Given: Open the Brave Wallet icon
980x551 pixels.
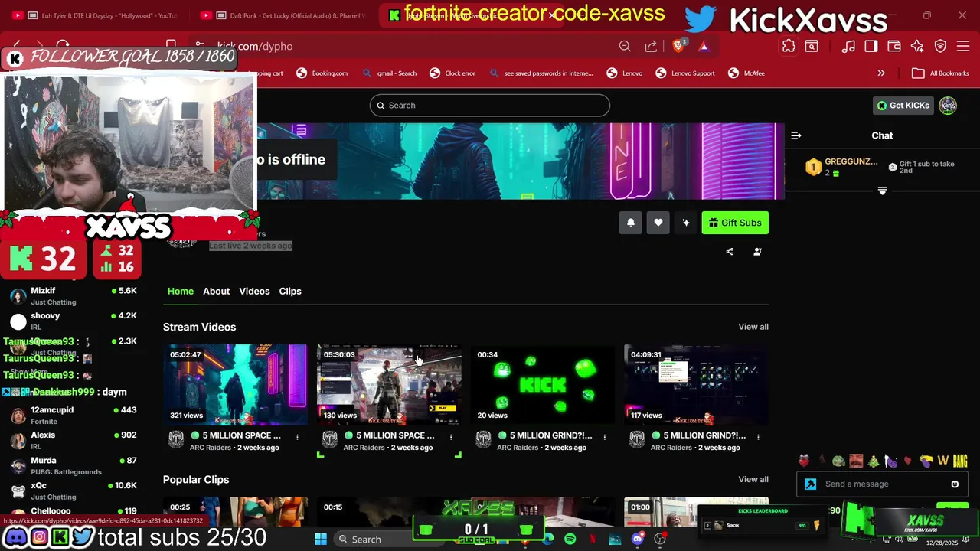Looking at the screenshot, I should (x=894, y=46).
